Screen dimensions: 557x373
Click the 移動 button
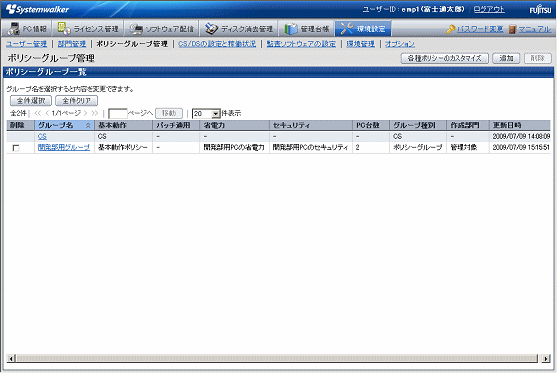169,113
